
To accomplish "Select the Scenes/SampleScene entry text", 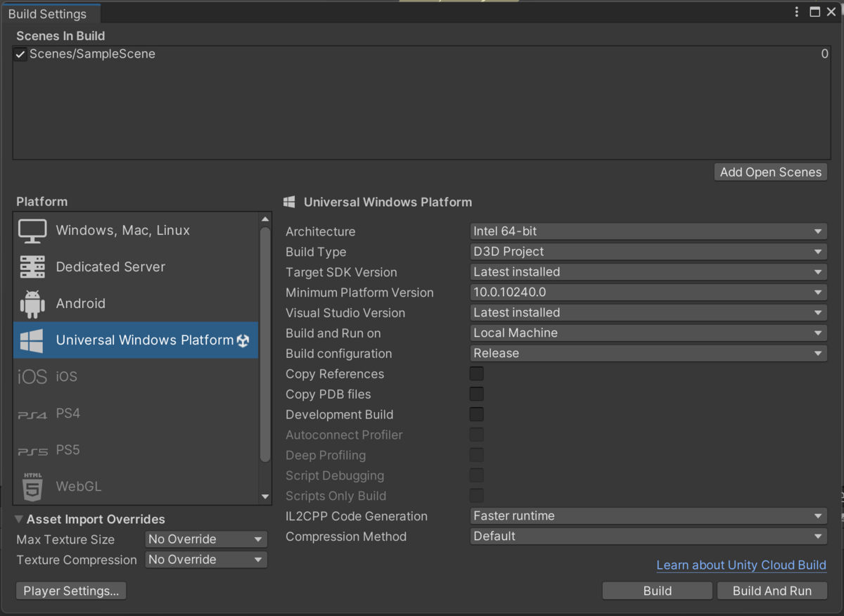I will point(92,54).
